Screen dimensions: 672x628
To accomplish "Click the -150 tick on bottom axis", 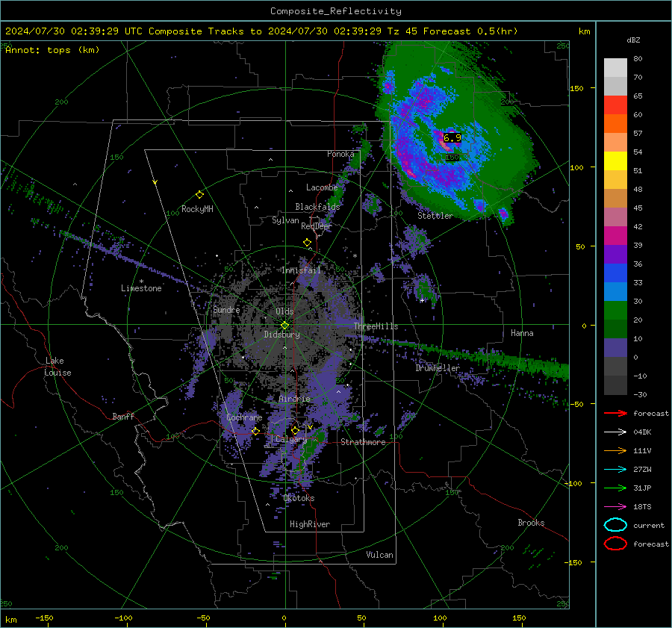I will coord(44,618).
